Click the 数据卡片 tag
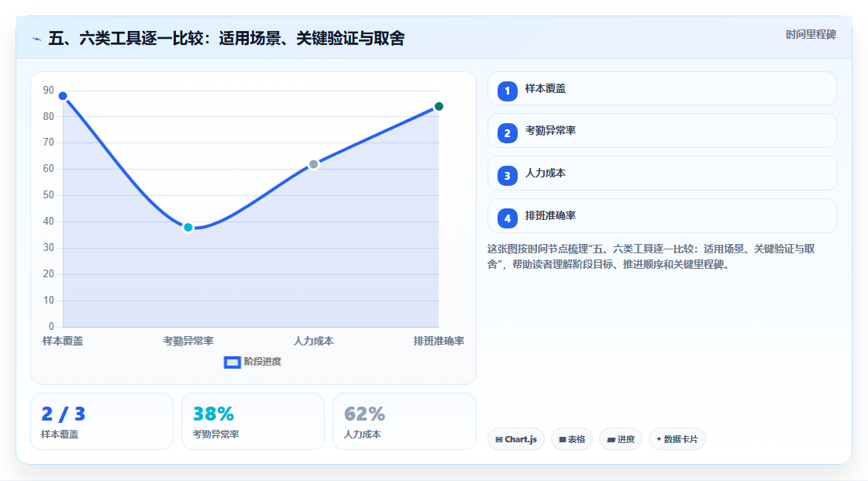 677,439
